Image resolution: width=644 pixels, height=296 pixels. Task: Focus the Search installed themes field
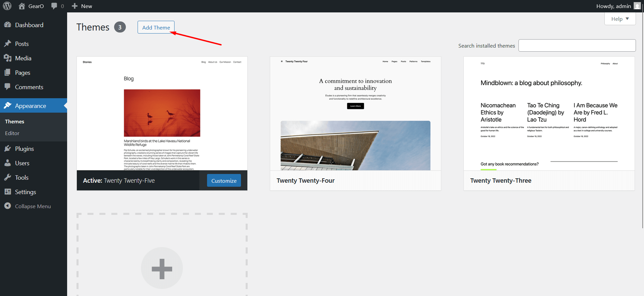tap(577, 46)
